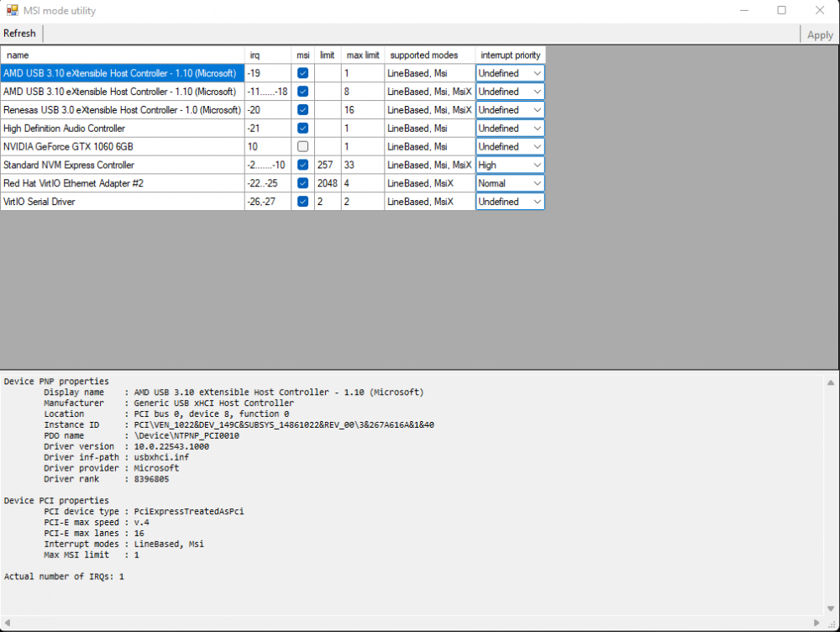Click the details pane scroll down arrow
Screen dimensions: 840x632
(x=831, y=608)
